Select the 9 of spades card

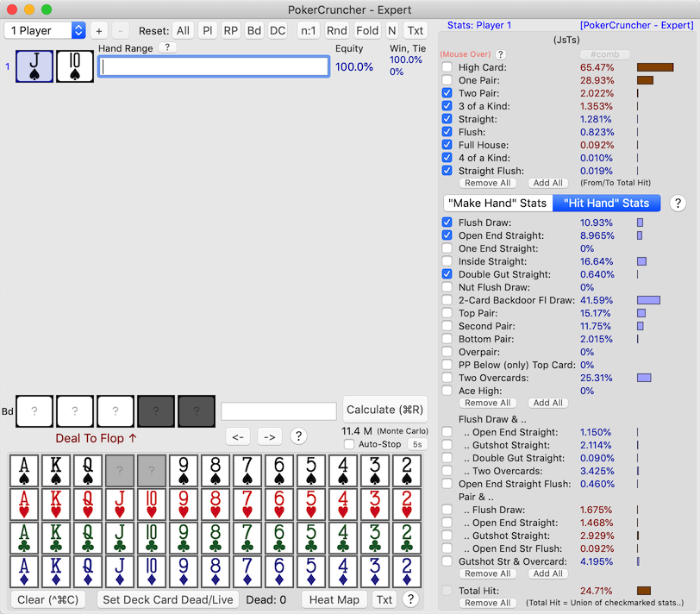184,471
